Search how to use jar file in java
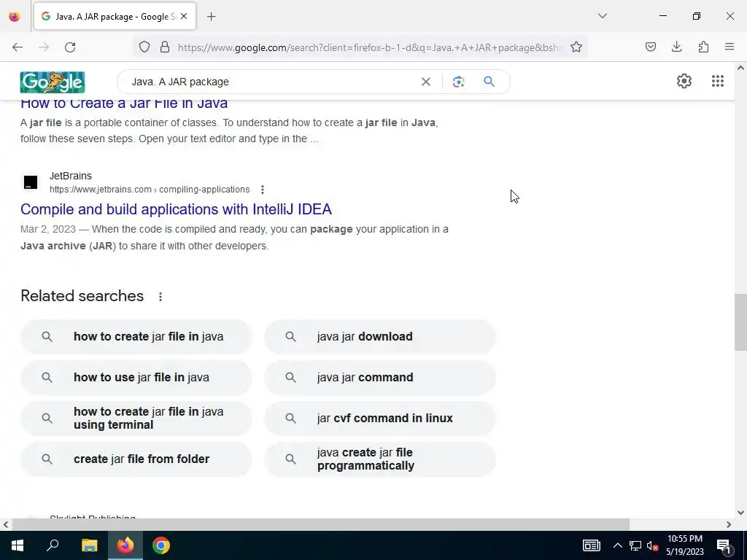 136,378
